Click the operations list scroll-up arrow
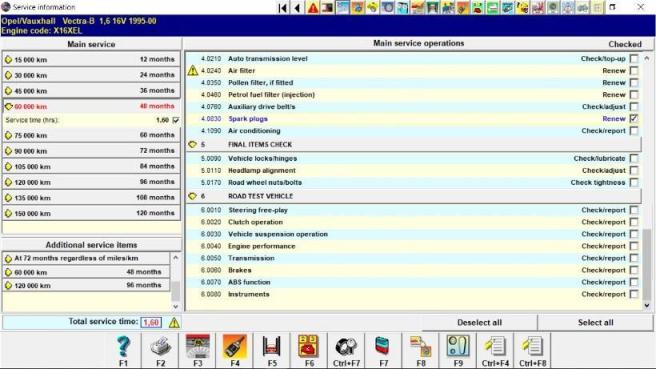 click(x=647, y=59)
